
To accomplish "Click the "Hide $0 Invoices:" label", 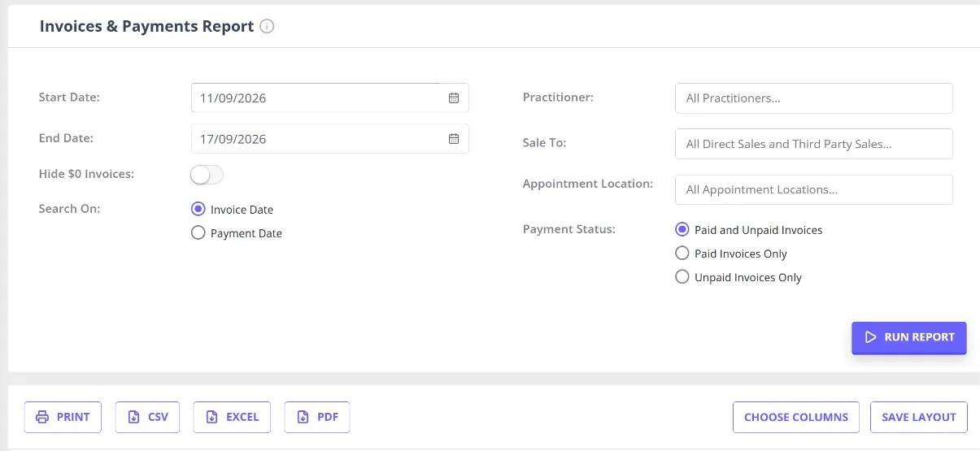I will point(86,173).
